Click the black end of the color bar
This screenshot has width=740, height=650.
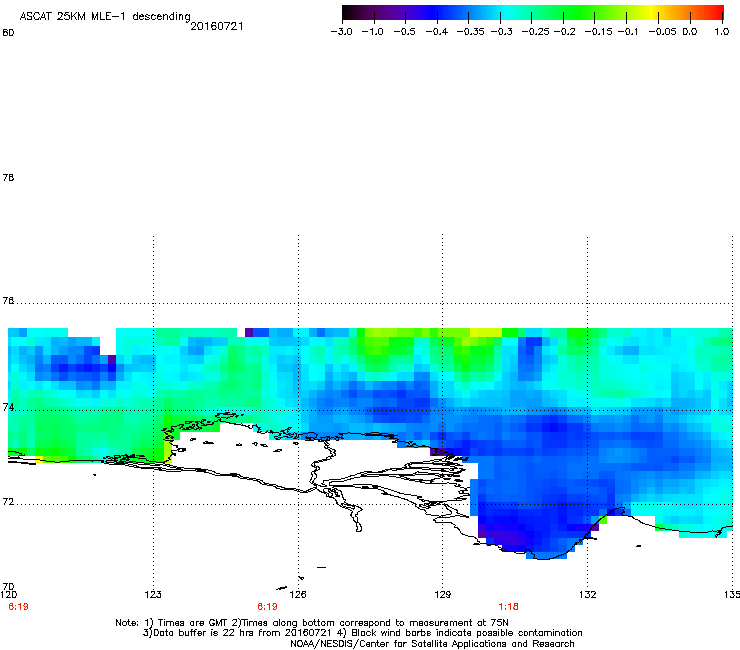point(348,13)
